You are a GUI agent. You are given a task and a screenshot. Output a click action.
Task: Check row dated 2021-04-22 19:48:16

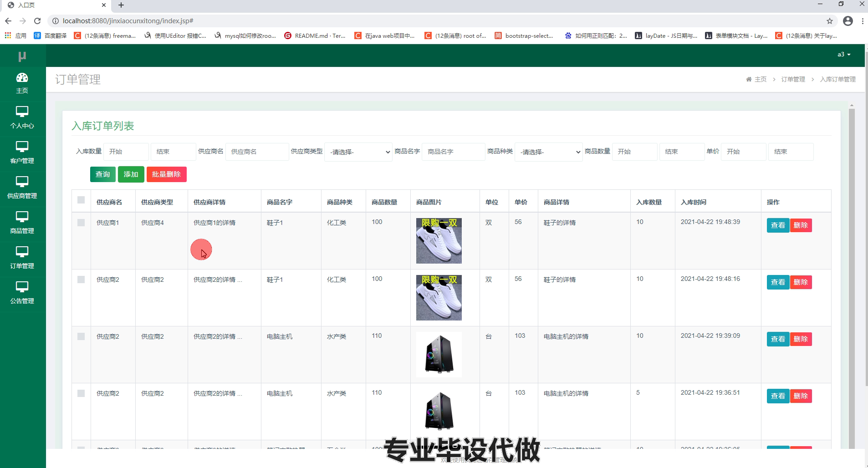coord(81,280)
